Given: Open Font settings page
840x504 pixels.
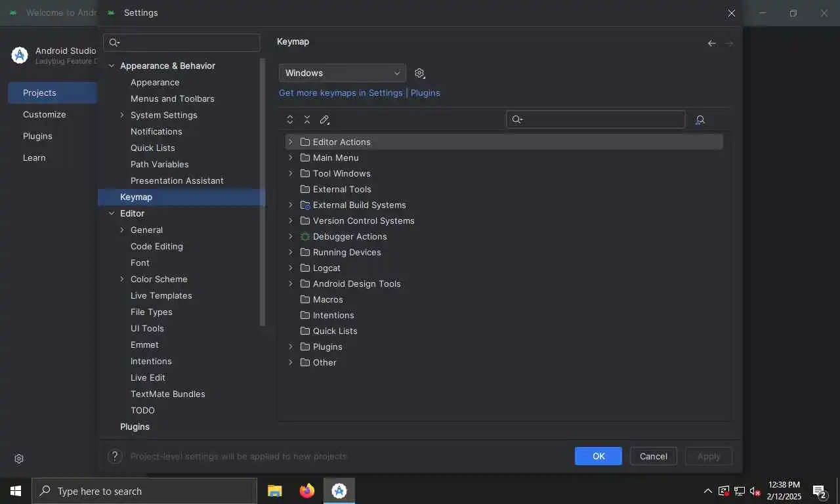Looking at the screenshot, I should click(140, 262).
